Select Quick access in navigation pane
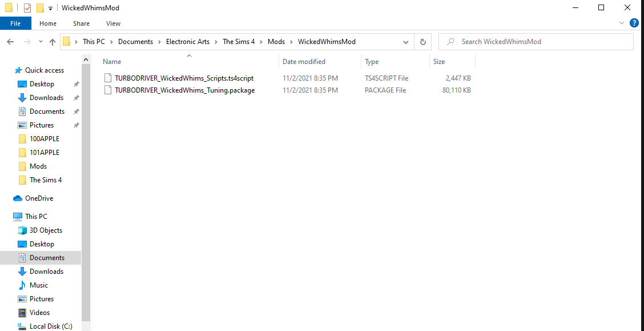Viewport: 644px width, 331px height. coord(45,70)
